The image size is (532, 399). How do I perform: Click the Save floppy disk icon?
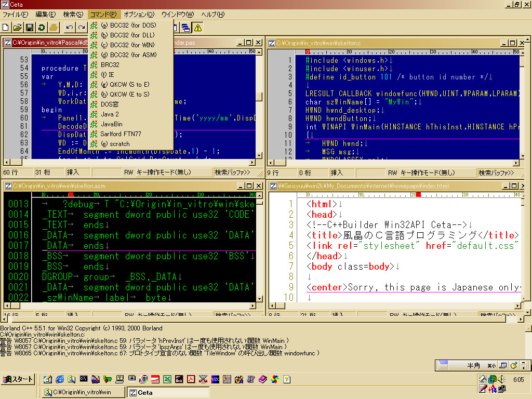(30, 27)
